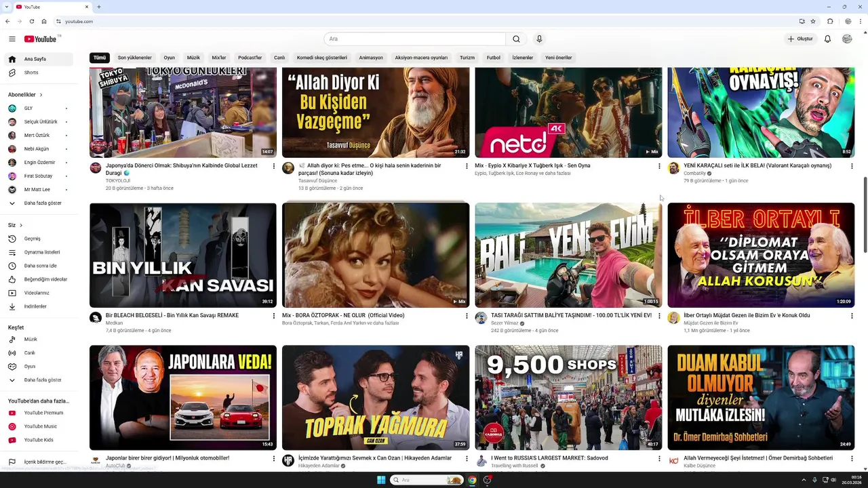
Task: Click the Oluştur create button
Action: coord(800,39)
